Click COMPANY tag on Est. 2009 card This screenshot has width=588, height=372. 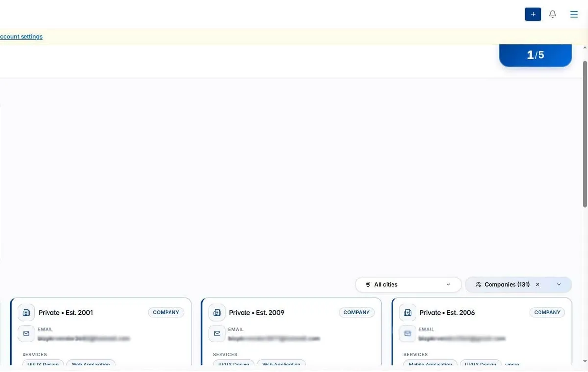357,312
